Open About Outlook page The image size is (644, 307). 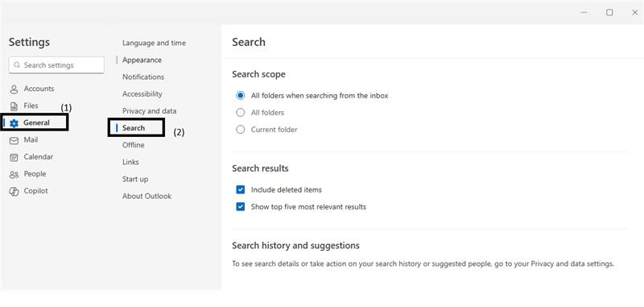[x=147, y=196]
